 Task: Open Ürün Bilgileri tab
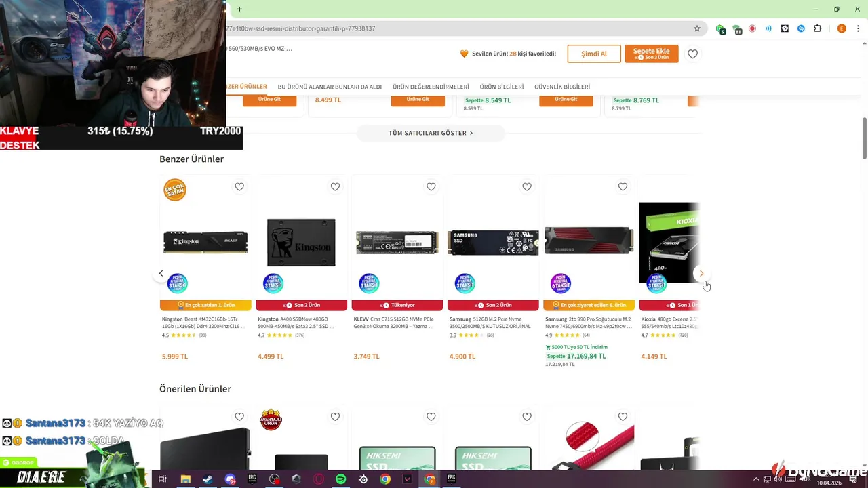502,87
